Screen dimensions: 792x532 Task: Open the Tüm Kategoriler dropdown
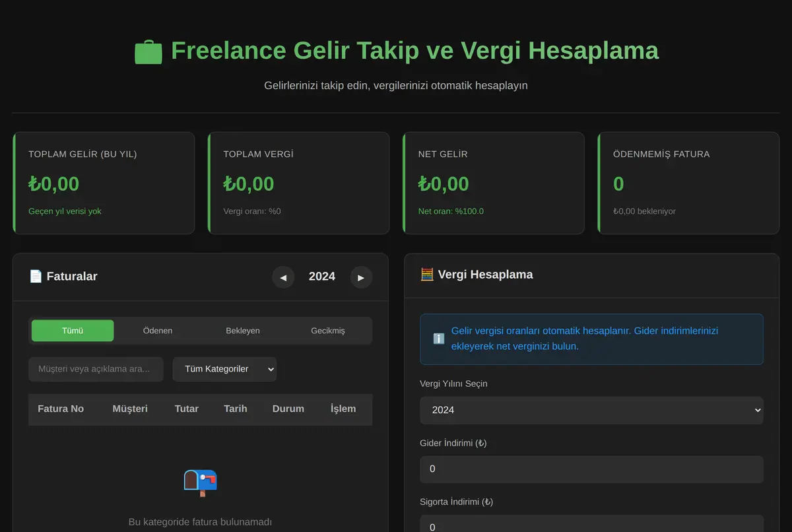point(224,369)
